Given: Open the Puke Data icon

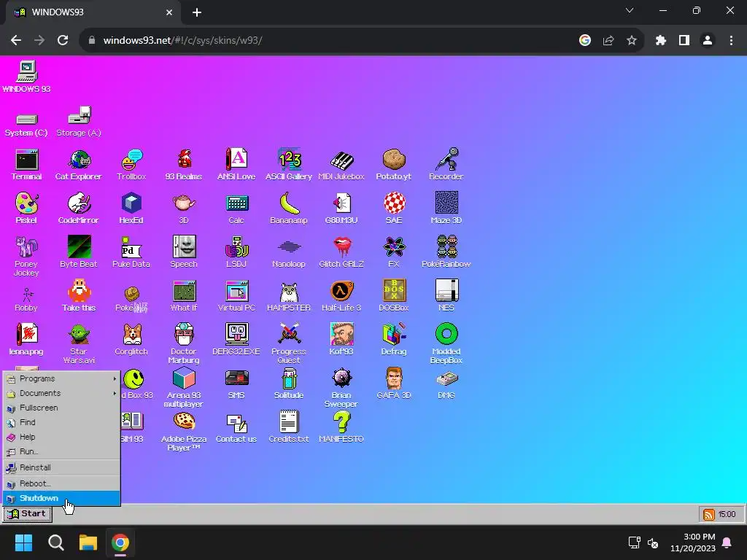Looking at the screenshot, I should point(131,252).
